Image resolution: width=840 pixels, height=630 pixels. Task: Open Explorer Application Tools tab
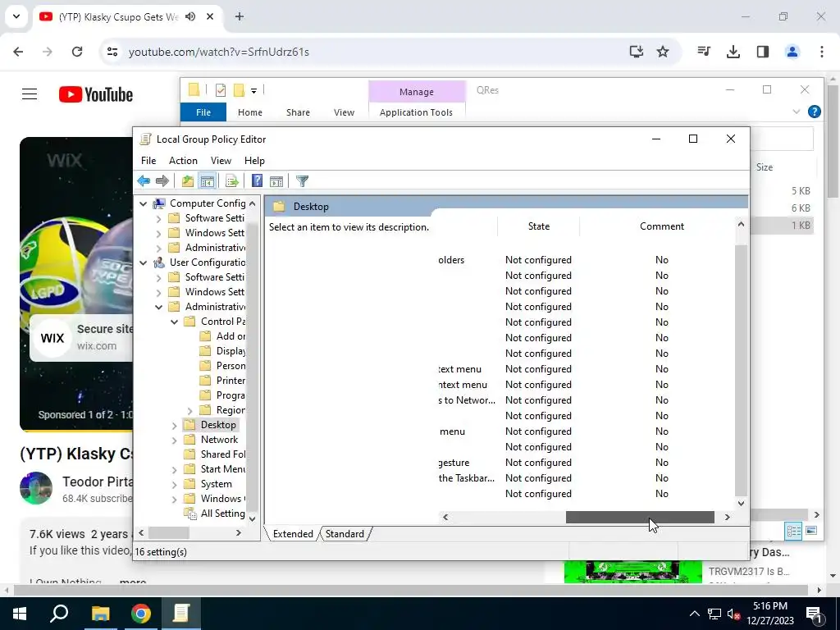[x=416, y=112]
